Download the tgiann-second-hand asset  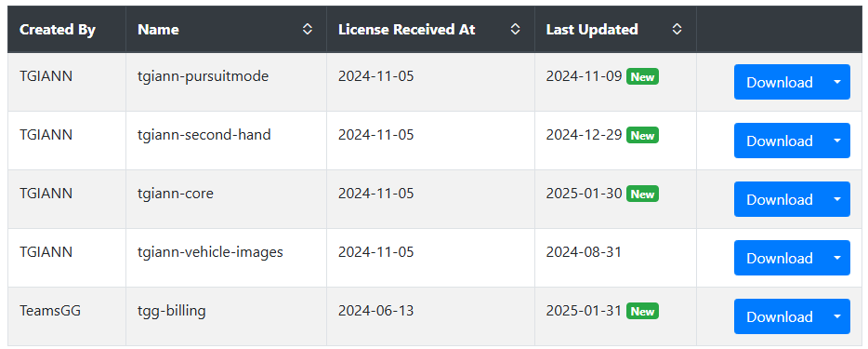(780, 141)
